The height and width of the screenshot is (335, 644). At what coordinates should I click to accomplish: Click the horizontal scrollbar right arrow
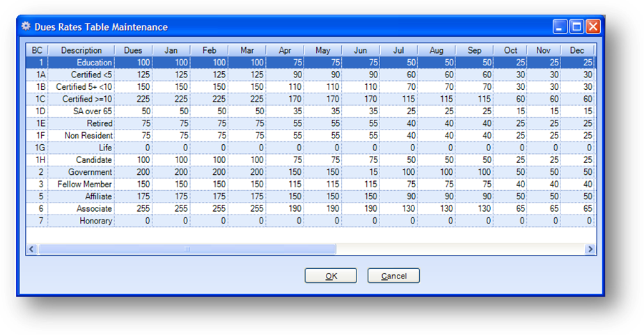(590, 249)
